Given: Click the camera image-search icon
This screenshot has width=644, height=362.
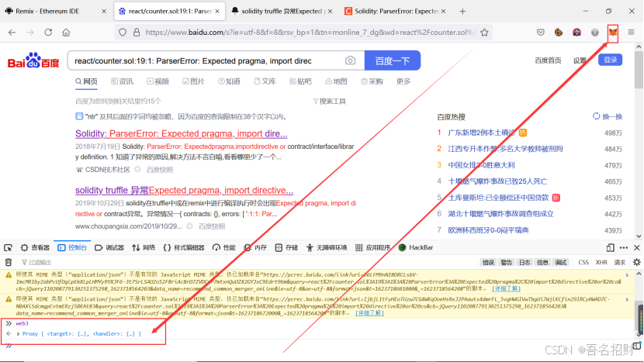Looking at the screenshot, I should 350,60.
